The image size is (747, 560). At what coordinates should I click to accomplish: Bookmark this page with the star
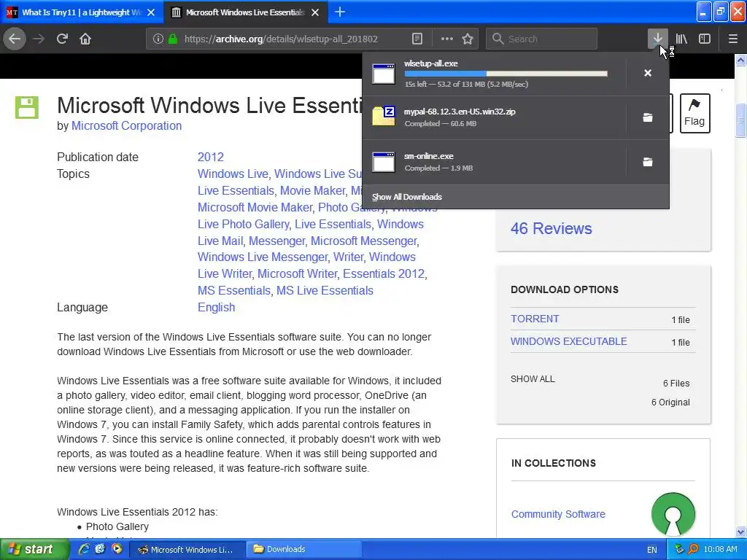click(468, 39)
